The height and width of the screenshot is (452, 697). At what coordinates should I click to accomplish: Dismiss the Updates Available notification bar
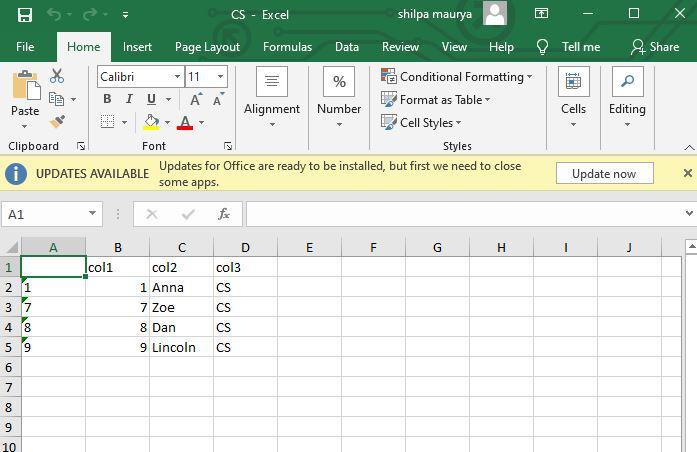687,173
